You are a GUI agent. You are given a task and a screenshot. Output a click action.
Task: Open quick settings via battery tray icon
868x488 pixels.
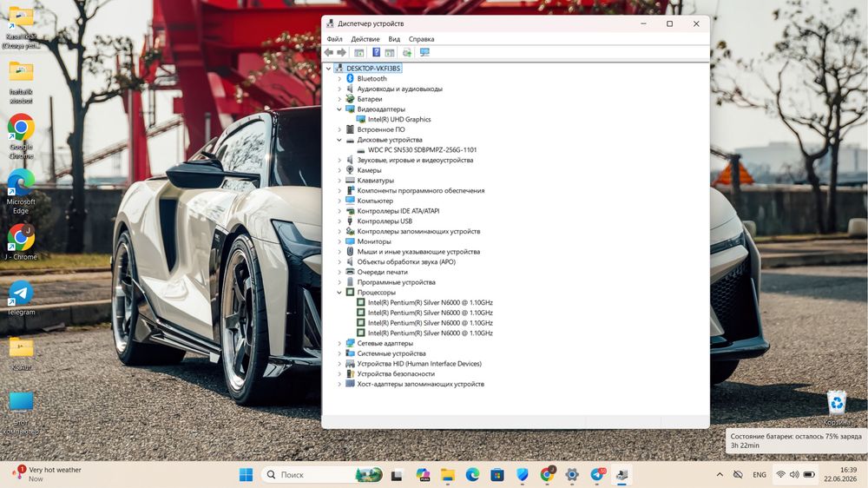point(809,475)
